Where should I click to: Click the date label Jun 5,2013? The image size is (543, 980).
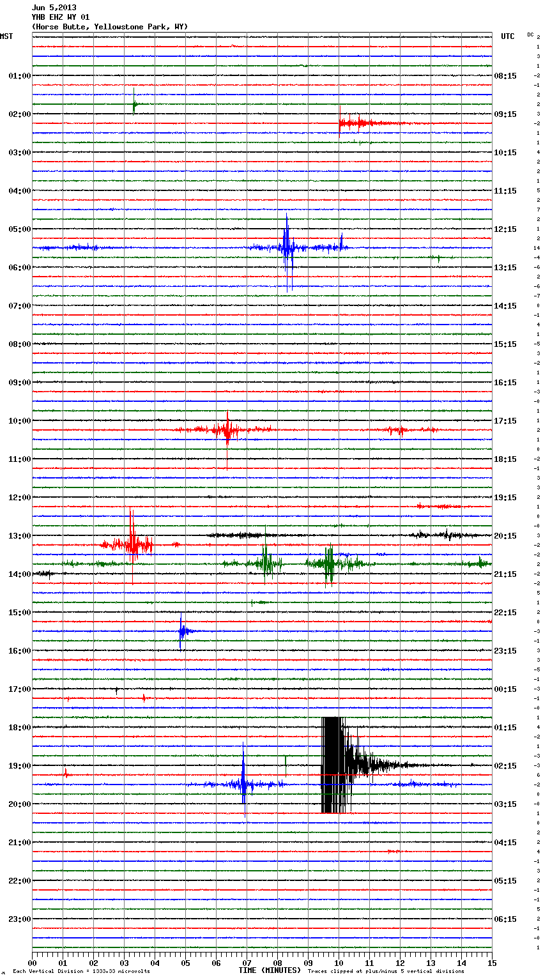(x=54, y=8)
